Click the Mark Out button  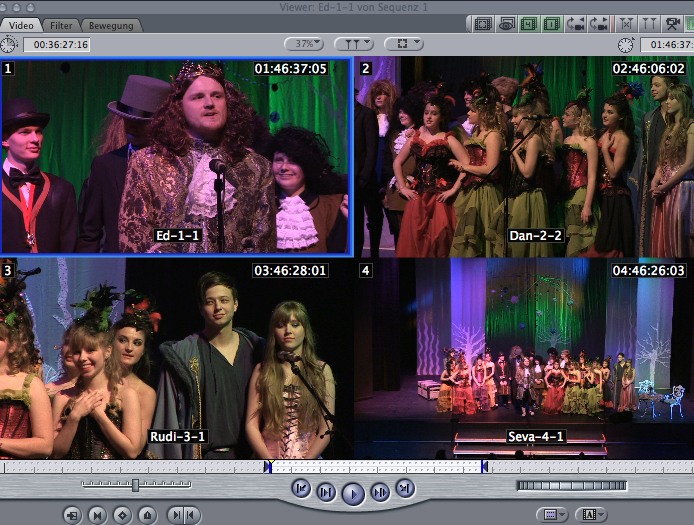click(192, 515)
